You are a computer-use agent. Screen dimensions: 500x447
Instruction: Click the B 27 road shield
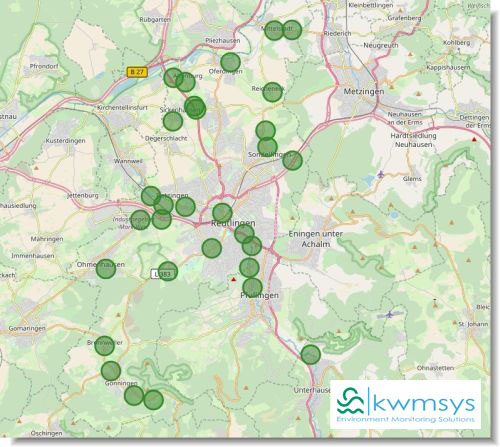point(137,72)
